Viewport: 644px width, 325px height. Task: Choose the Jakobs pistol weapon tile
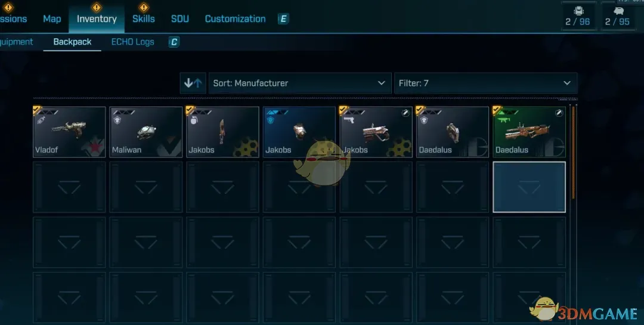pos(376,132)
